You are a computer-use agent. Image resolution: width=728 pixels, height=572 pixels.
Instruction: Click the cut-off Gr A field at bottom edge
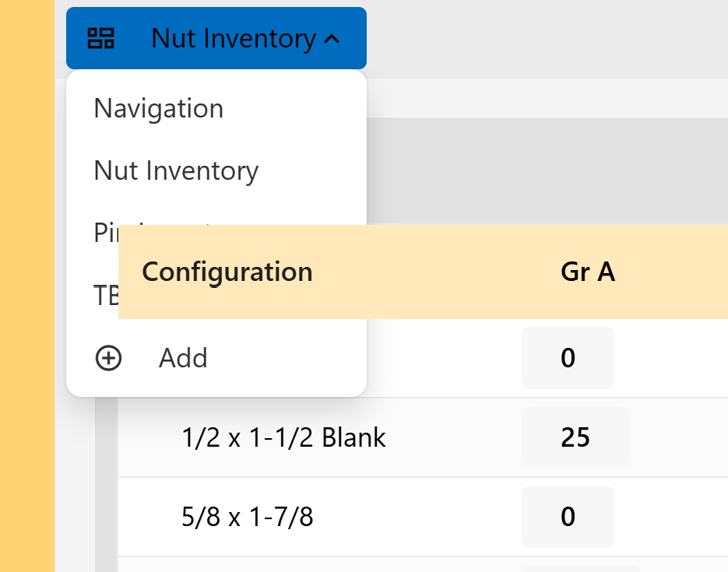580,568
